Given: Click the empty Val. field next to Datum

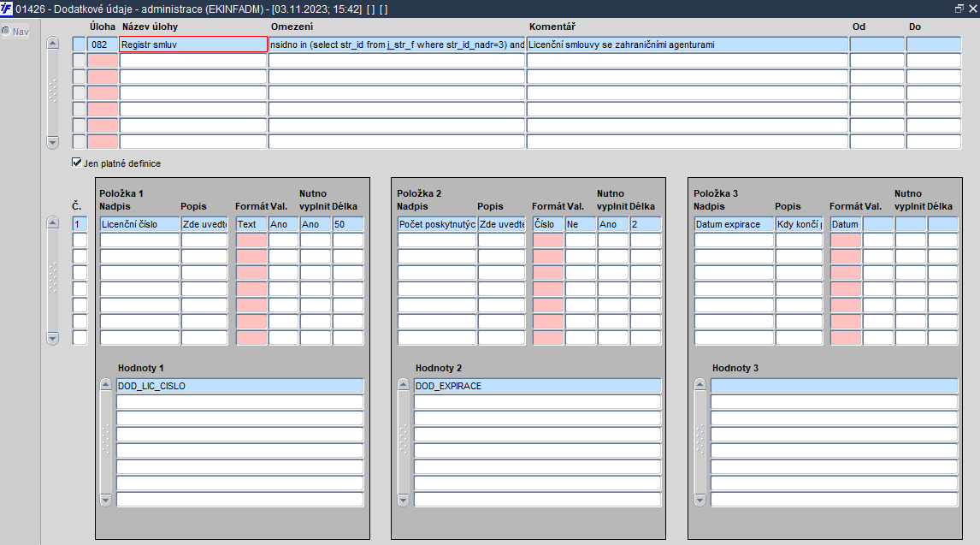Looking at the screenshot, I should pyautogui.click(x=877, y=224).
